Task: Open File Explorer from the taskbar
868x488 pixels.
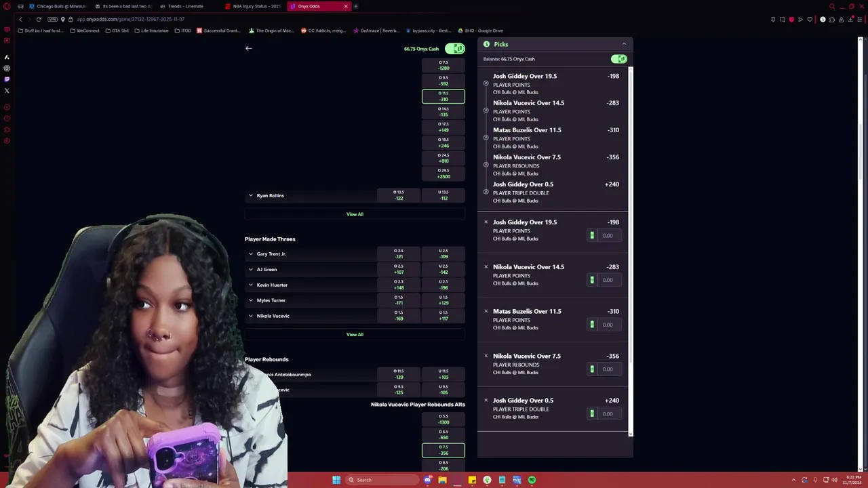Action: pyautogui.click(x=442, y=480)
